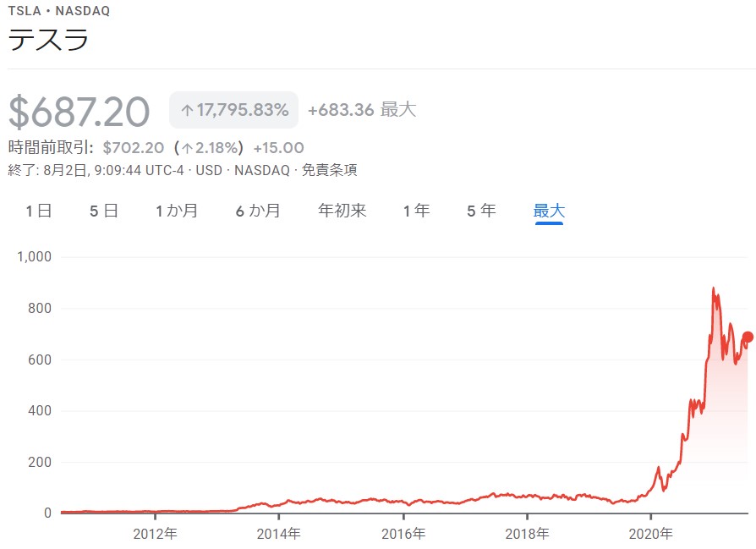Click the TSLA · NASDAQ ticker label

[x=59, y=11]
